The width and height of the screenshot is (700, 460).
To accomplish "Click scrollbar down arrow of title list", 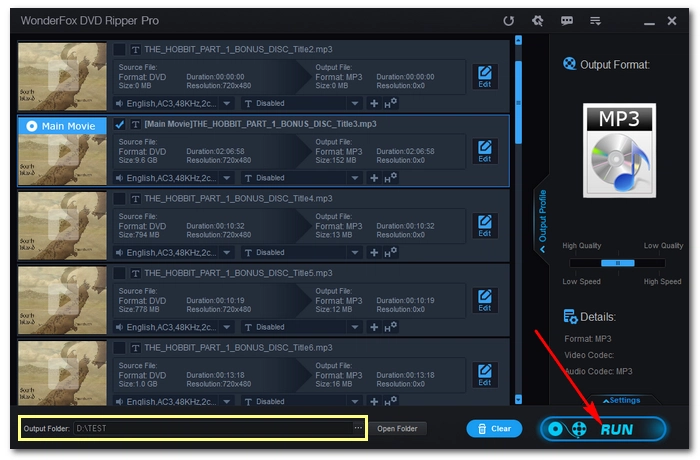I will point(518,399).
